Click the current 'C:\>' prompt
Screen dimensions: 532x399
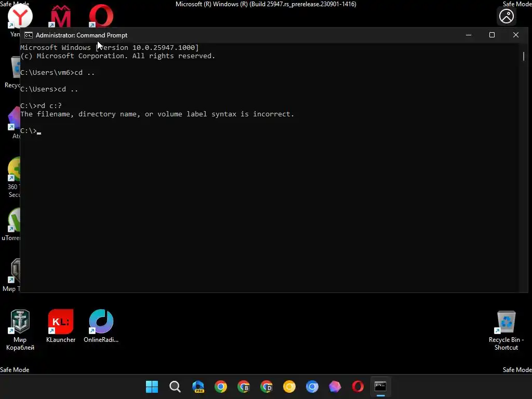point(29,130)
